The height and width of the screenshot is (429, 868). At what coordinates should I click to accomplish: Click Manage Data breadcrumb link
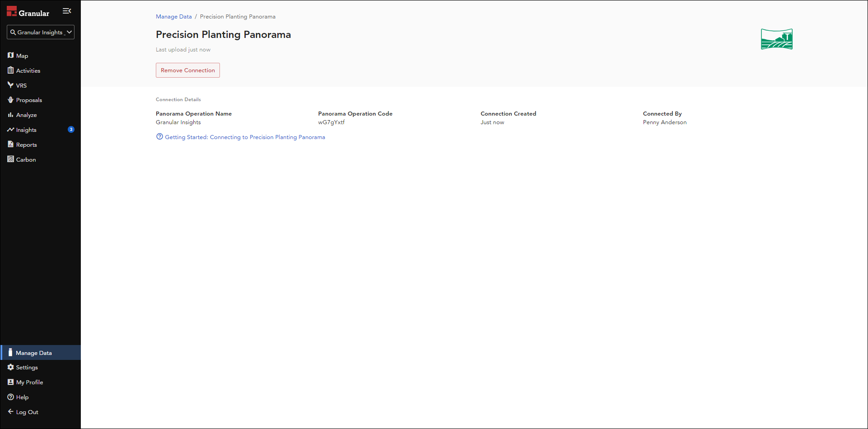coord(174,17)
